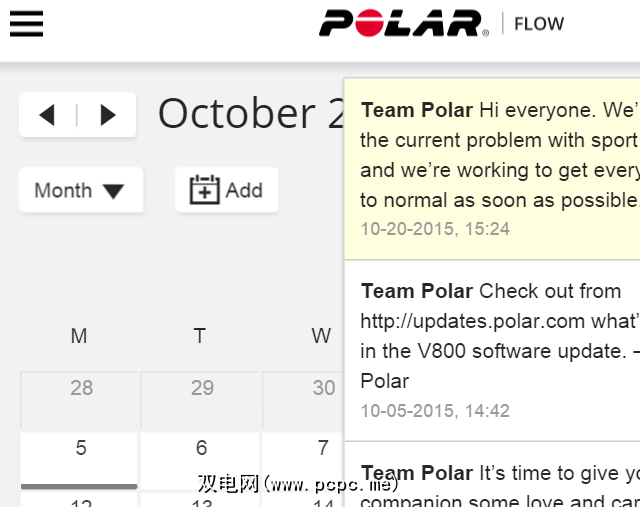640x507 pixels.
Task: Open Team Polar V800 software update notification
Action: click(495, 350)
